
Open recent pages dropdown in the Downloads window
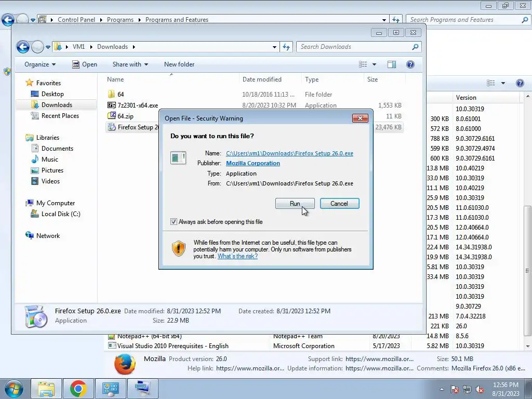(48, 47)
